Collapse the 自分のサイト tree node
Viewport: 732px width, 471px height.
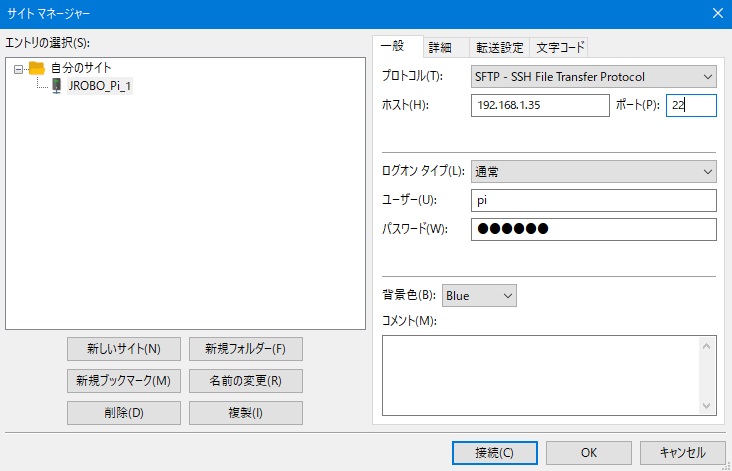coord(18,70)
